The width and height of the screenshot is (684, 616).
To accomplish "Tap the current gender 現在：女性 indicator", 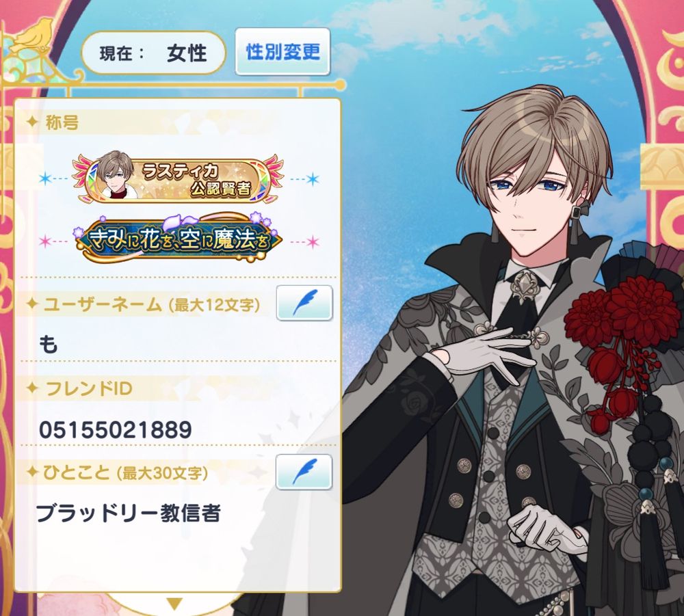I will point(153,53).
